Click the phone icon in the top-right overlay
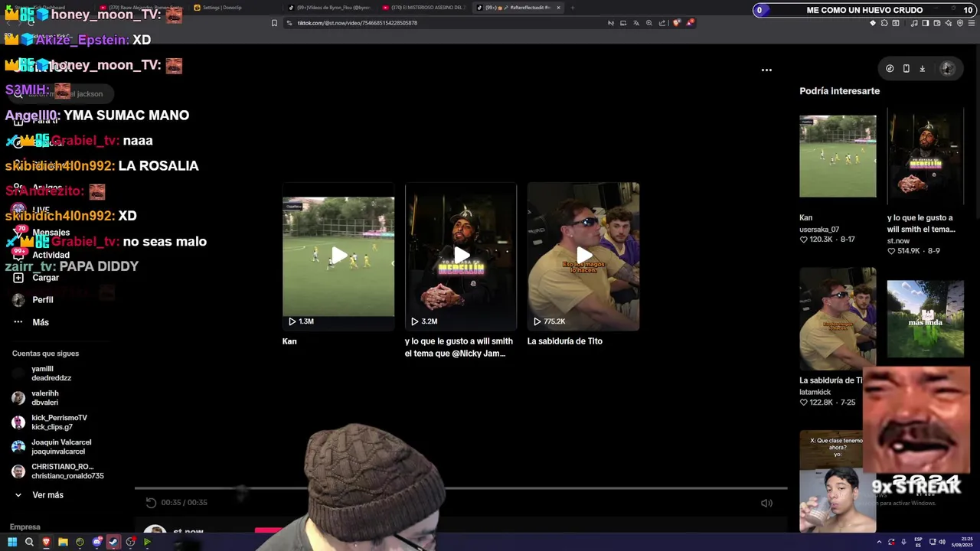This screenshot has height=551, width=980. (906, 69)
